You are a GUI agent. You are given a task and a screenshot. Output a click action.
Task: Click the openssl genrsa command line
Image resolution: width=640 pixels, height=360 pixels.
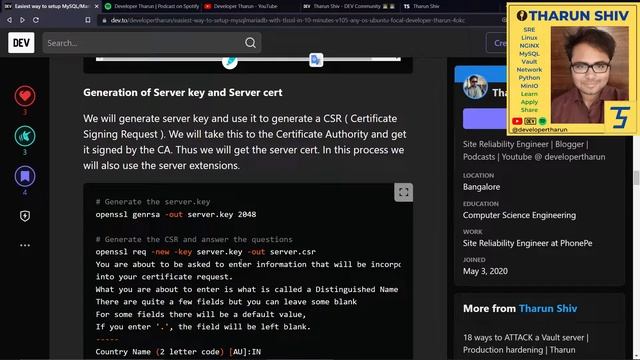[176, 214]
